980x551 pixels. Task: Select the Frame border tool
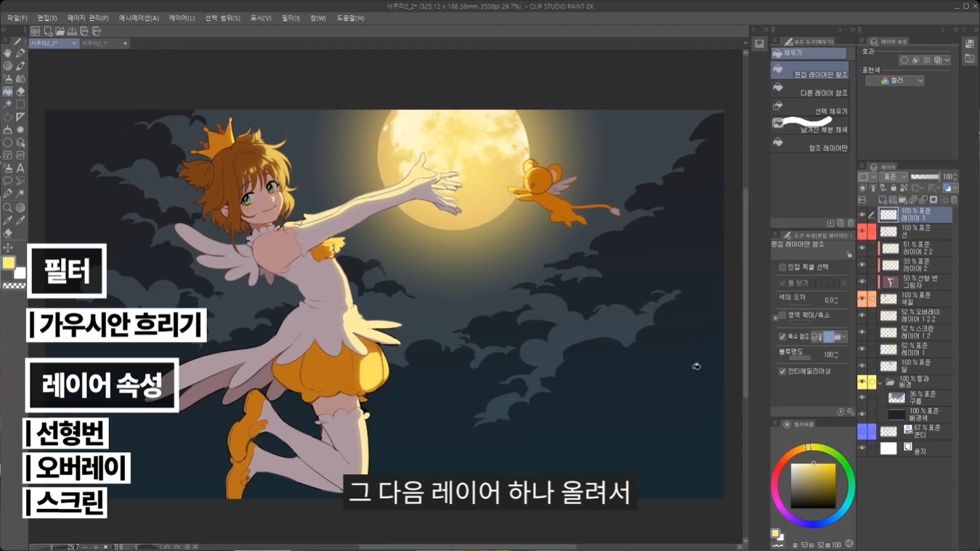coord(7,155)
